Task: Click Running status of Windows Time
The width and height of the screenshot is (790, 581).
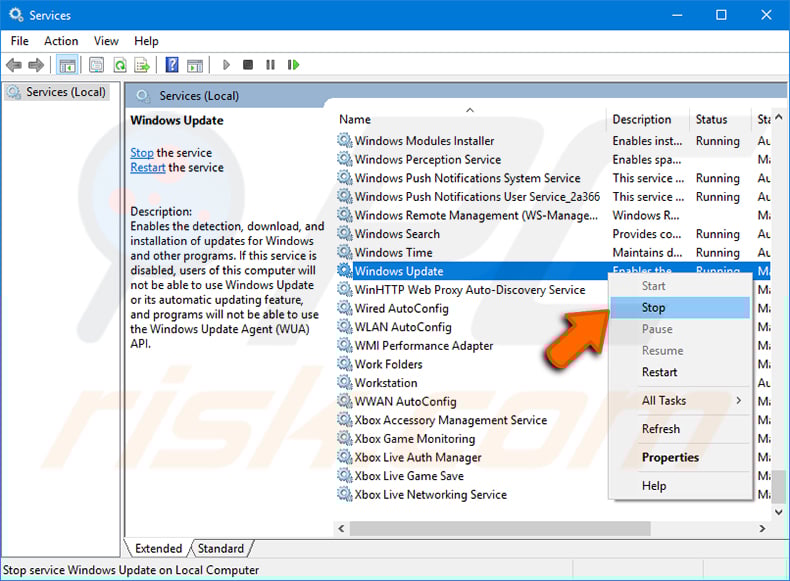Action: pyautogui.click(x=717, y=252)
